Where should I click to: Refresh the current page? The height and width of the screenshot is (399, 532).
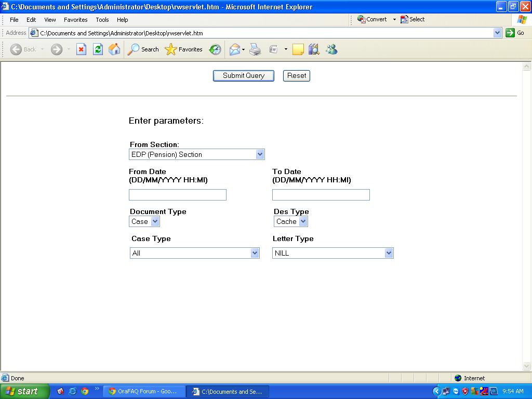pos(98,49)
